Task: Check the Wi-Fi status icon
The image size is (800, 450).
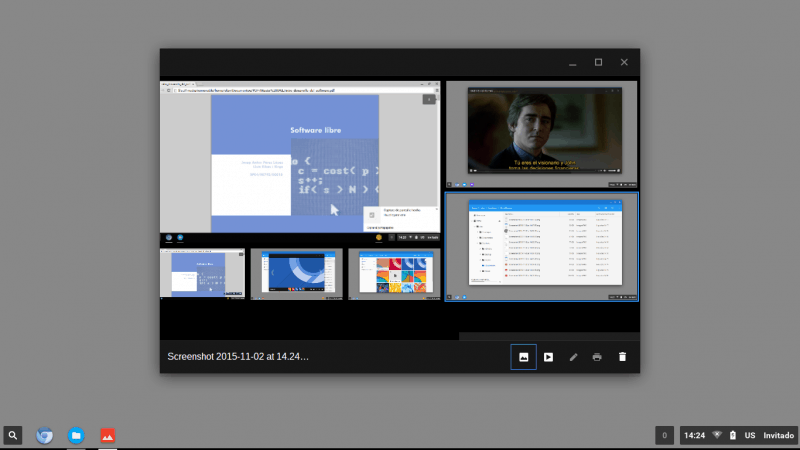Action: click(717, 435)
